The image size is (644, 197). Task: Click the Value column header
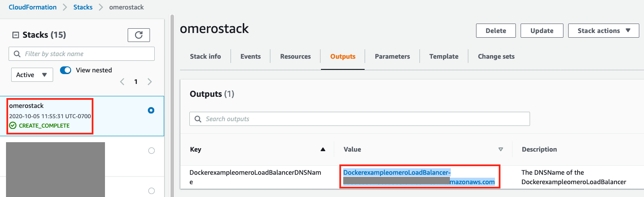tap(352, 149)
